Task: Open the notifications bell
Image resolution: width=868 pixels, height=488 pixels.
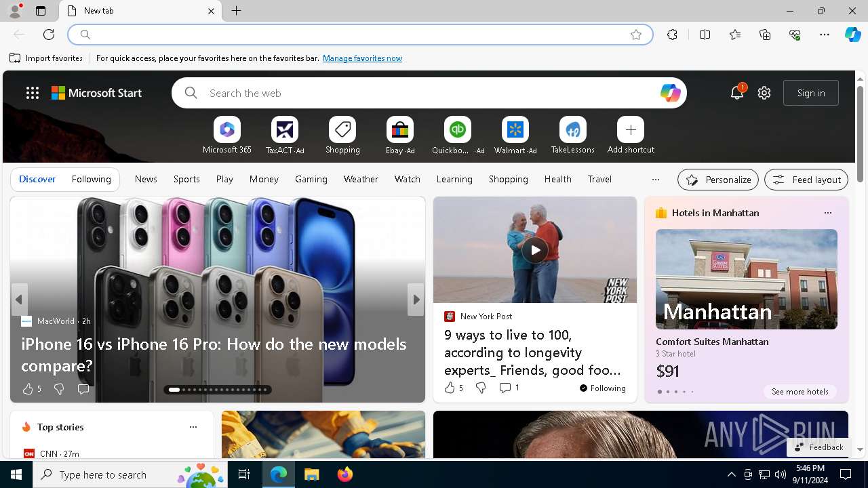Action: 737,93
